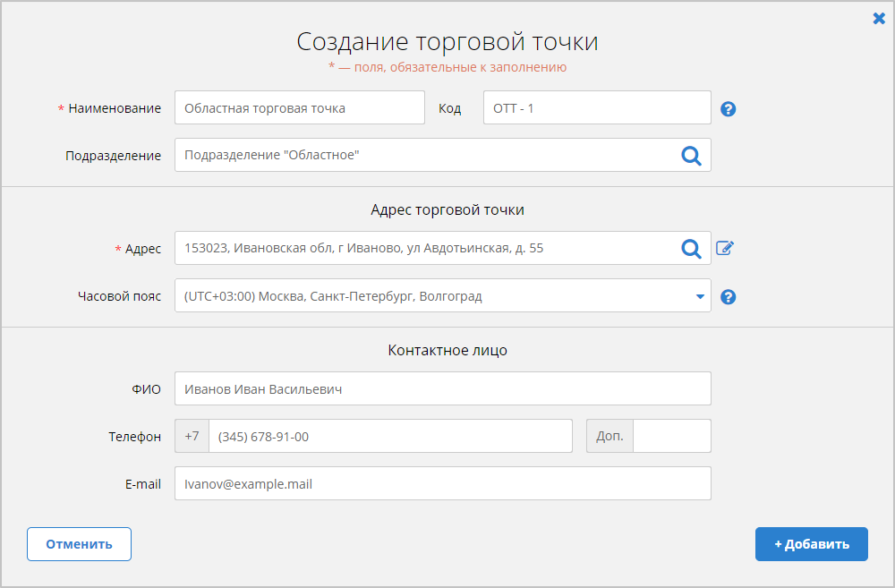The image size is (895, 588).
Task: Click the edit address pencil icon
Action: (x=725, y=249)
